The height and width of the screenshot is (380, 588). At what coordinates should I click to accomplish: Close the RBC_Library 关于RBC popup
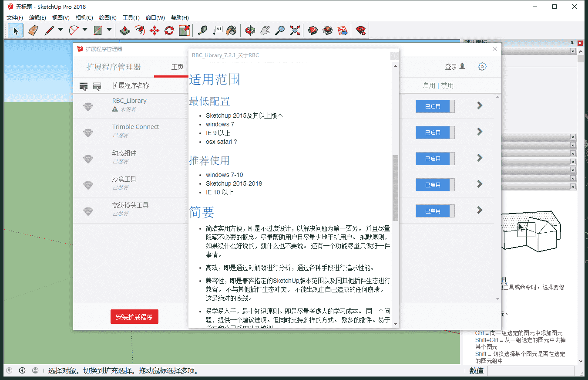coord(394,56)
